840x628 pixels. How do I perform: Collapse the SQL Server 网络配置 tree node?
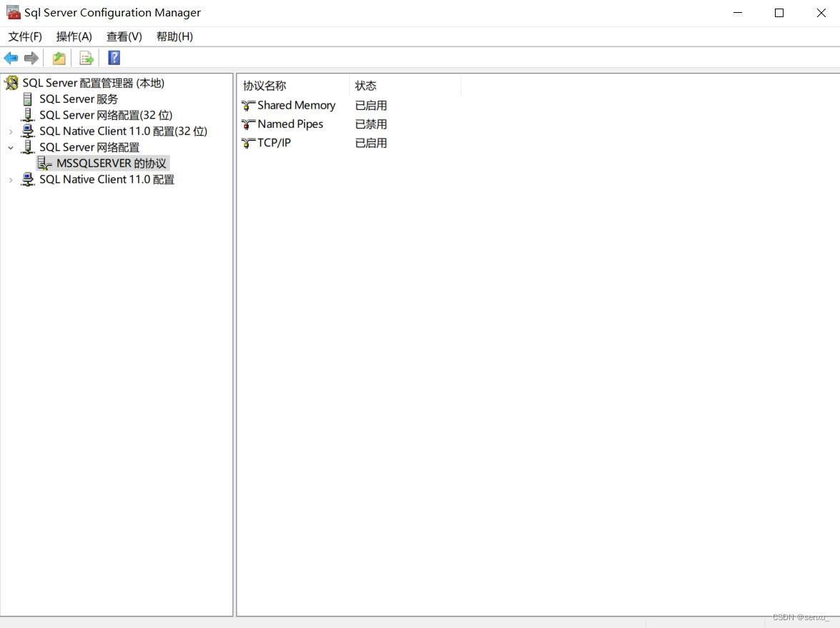tap(11, 147)
